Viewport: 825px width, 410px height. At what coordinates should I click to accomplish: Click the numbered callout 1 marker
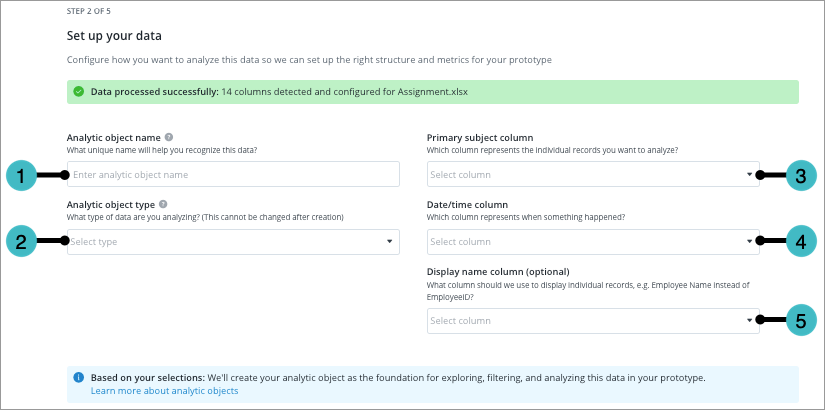tap(20, 175)
